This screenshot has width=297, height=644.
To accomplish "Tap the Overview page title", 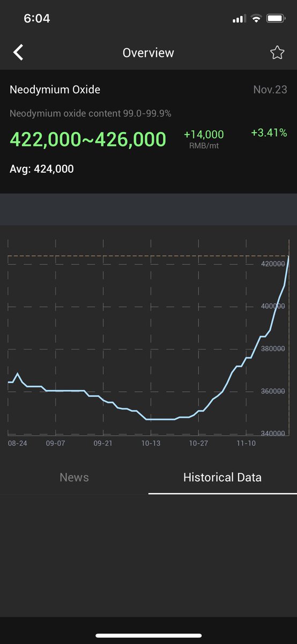I will 148,53.
